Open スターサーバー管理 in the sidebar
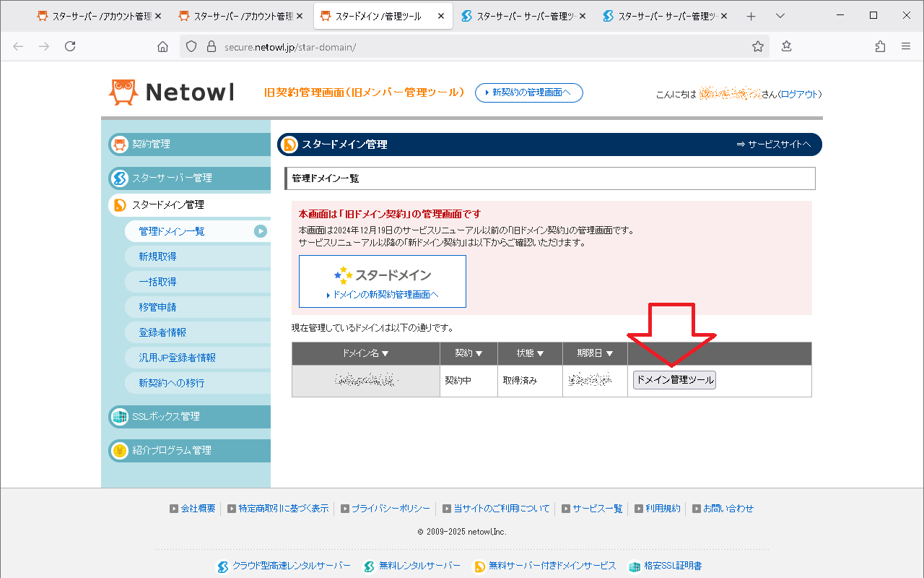Image resolution: width=924 pixels, height=578 pixels. pyautogui.click(x=172, y=178)
